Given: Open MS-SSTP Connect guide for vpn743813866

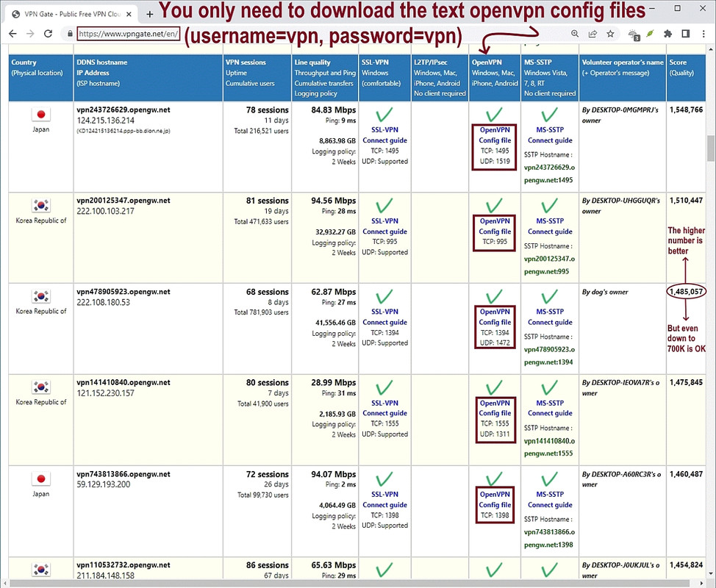Looking at the screenshot, I should coord(550,500).
